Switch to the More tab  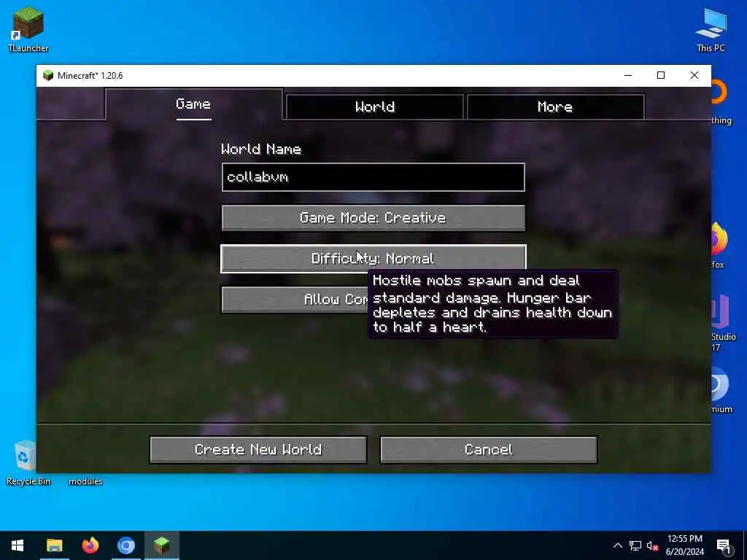[x=555, y=106]
